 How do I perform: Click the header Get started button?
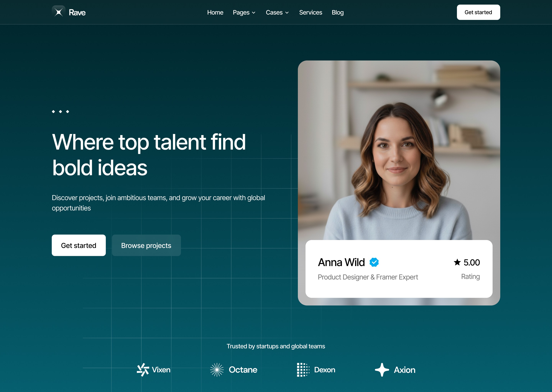pyautogui.click(x=478, y=12)
